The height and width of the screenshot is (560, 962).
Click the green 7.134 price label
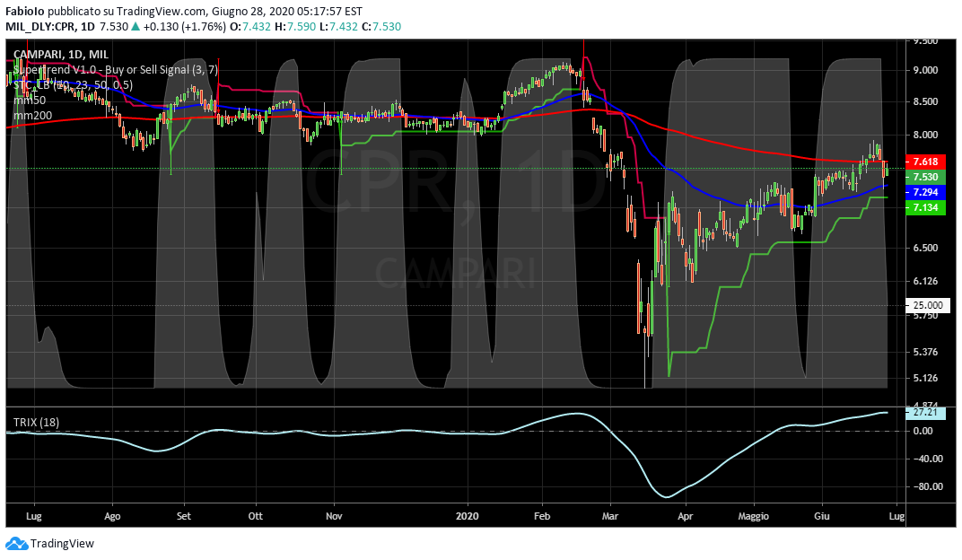pyautogui.click(x=925, y=207)
